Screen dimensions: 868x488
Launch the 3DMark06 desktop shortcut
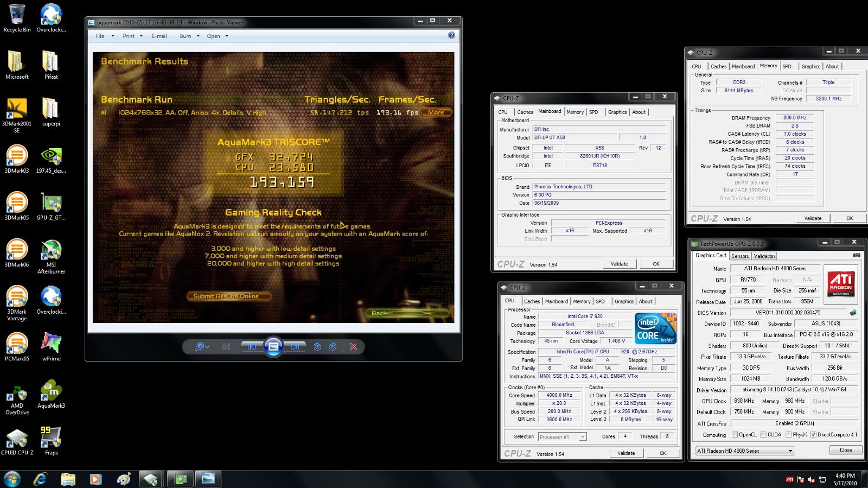17,253
